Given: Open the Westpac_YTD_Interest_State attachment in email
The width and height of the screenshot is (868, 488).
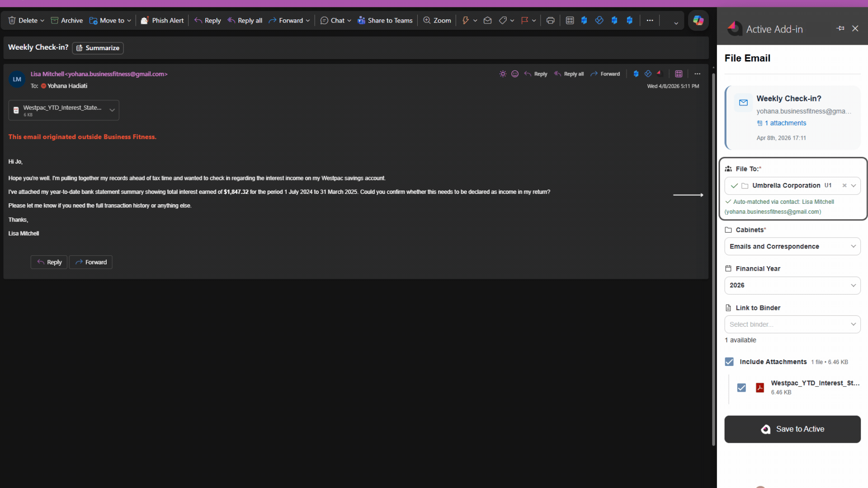Looking at the screenshot, I should click(x=58, y=110).
